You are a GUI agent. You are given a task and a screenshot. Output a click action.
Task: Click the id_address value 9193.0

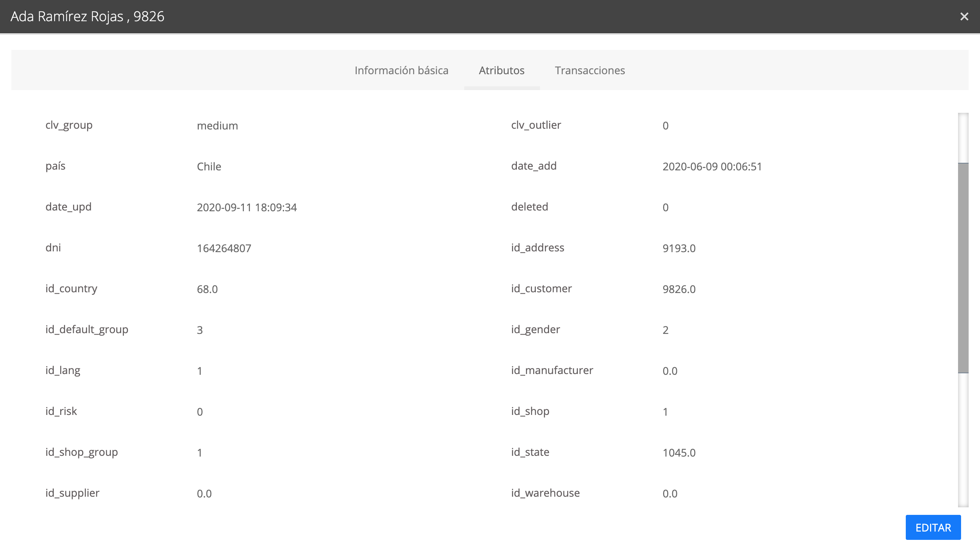(679, 248)
